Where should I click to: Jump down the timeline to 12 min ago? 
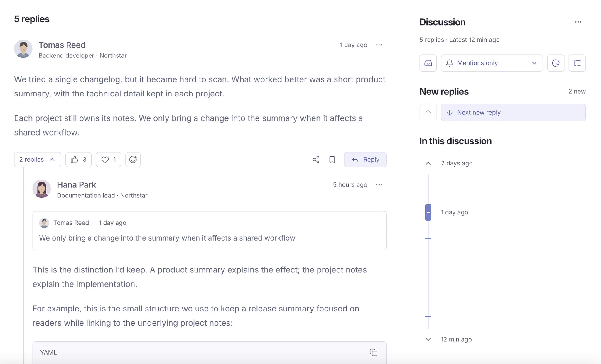coord(428,339)
